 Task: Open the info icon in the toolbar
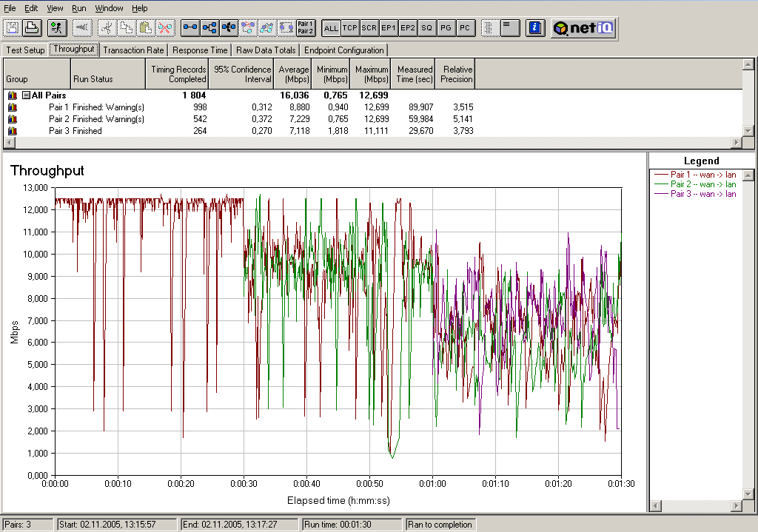(x=535, y=28)
